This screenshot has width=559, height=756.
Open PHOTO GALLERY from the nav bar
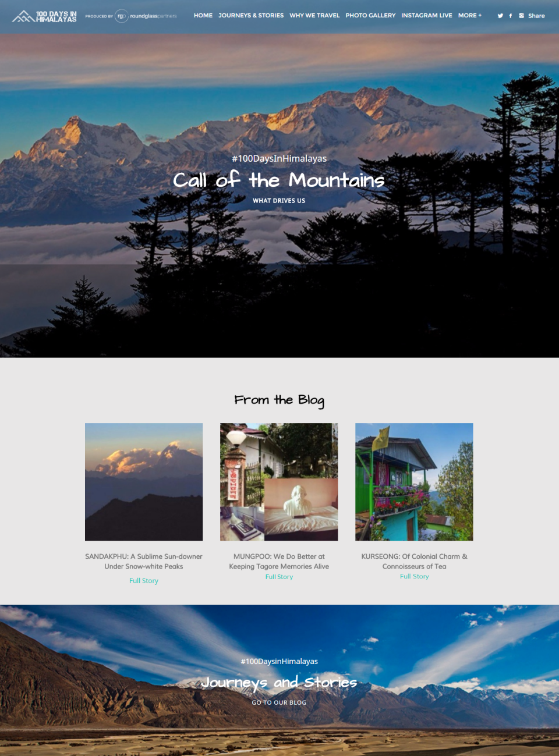click(370, 16)
